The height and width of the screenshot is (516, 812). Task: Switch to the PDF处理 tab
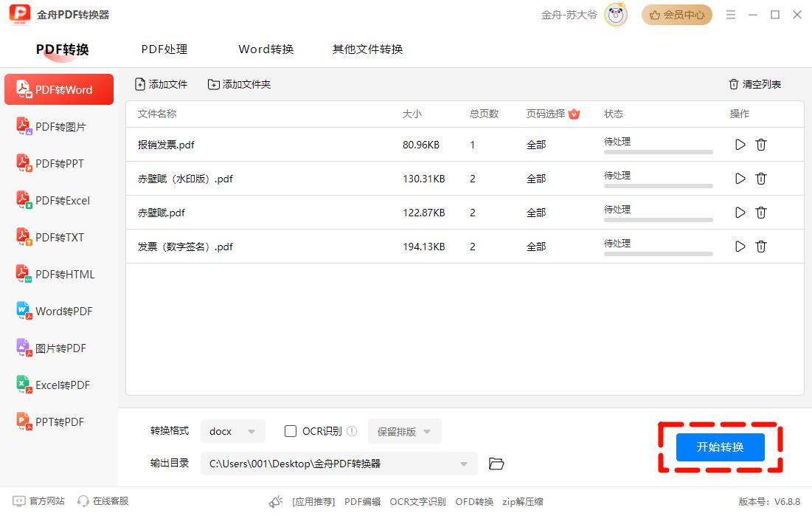click(x=164, y=49)
